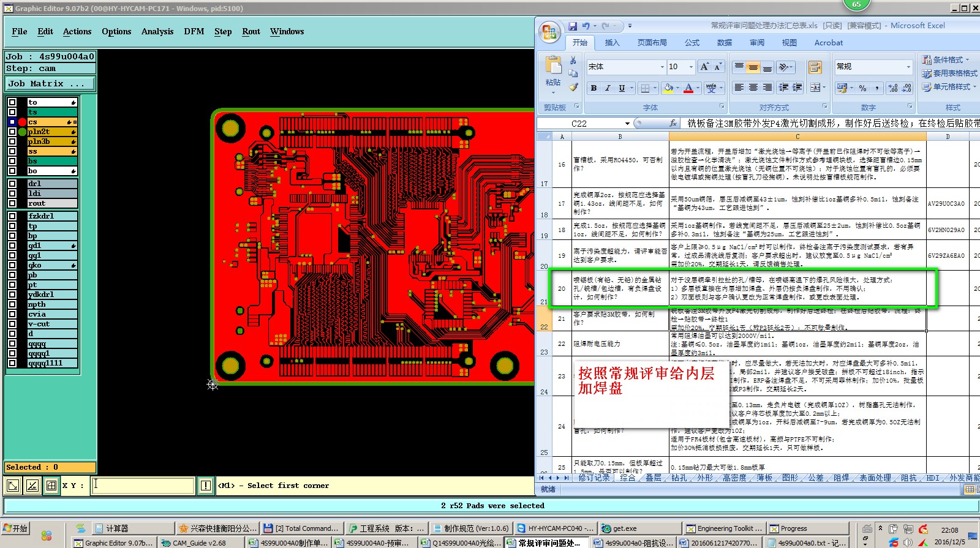Screen dimensions: 980x548
Task: Open the font size dropdown showing 10
Action: 691,67
